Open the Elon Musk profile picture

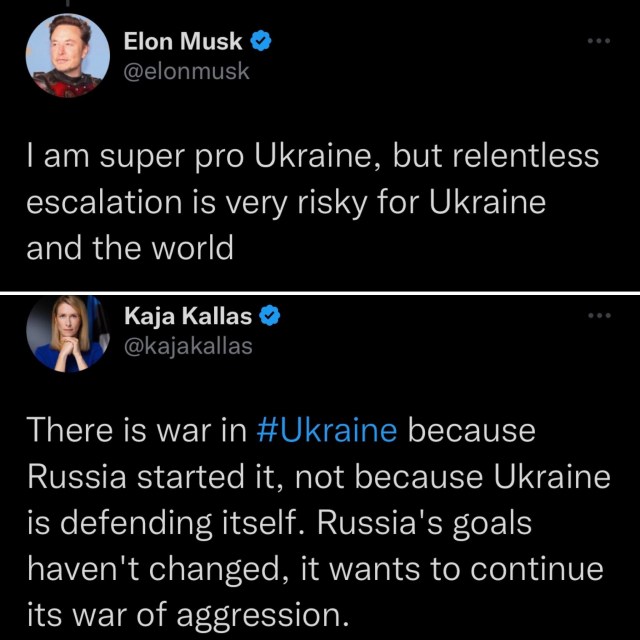coord(67,57)
